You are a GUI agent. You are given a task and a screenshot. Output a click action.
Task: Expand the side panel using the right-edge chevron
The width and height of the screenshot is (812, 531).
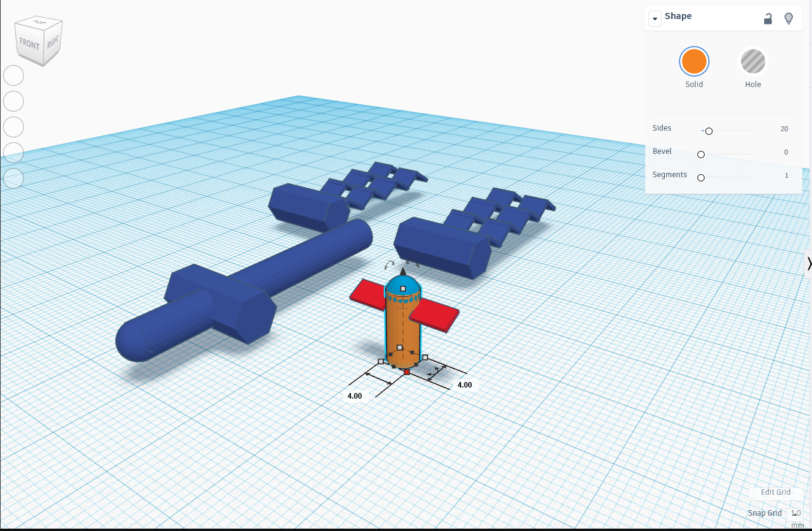tap(809, 263)
